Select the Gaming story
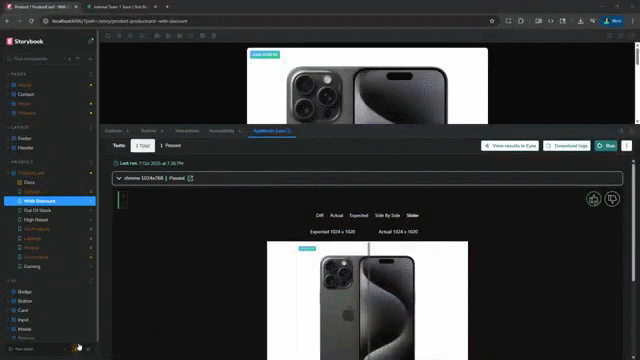Viewport: 640px width, 360px height. pyautogui.click(x=32, y=266)
